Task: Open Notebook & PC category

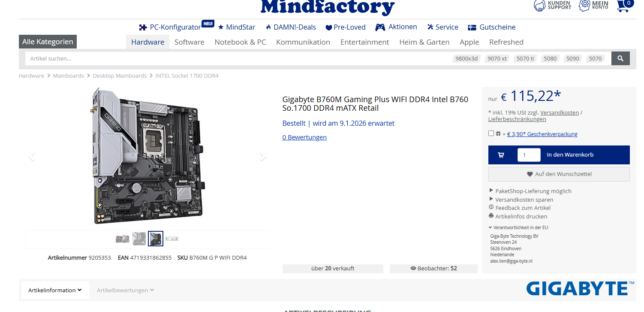Action: 240,42
